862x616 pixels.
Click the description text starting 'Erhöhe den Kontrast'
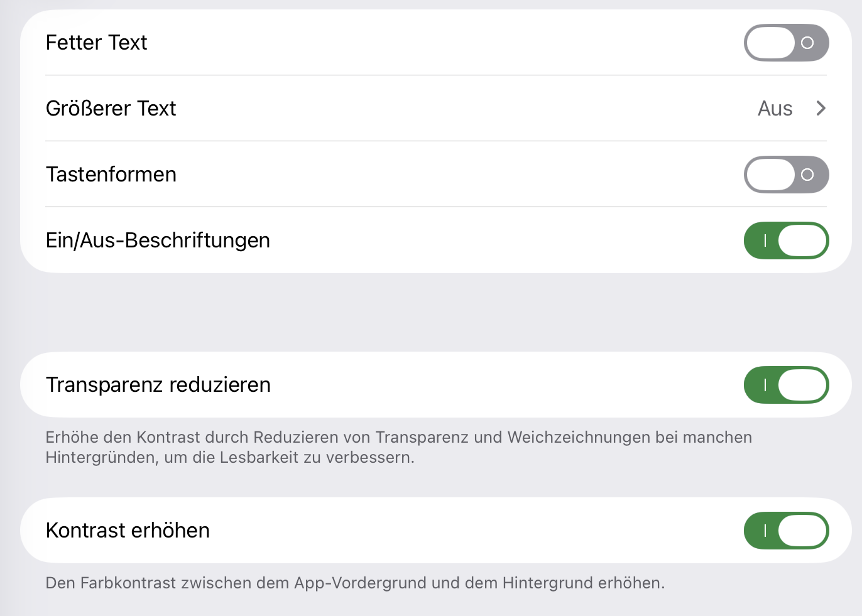coord(398,447)
